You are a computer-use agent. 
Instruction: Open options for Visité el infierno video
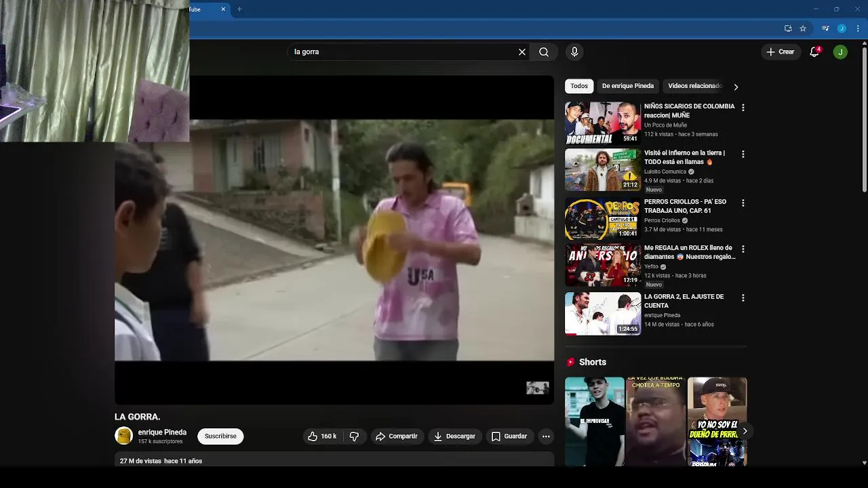tap(743, 155)
